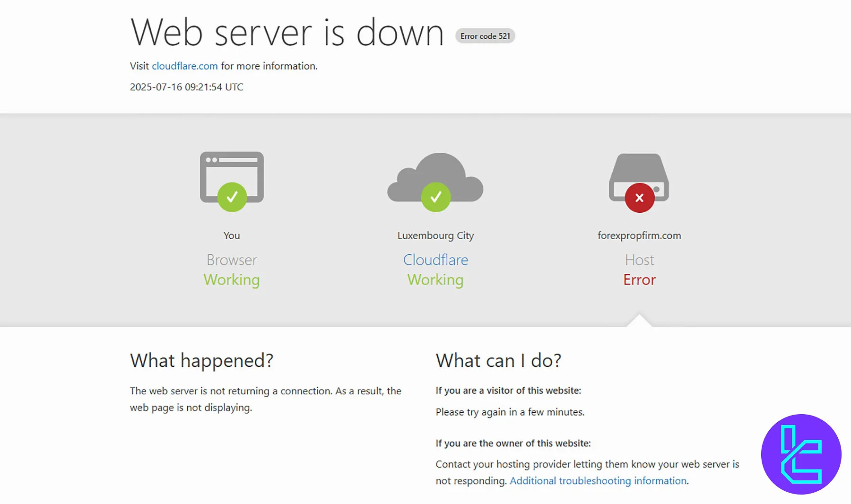
Task: Click the red Error status text
Action: [639, 280]
